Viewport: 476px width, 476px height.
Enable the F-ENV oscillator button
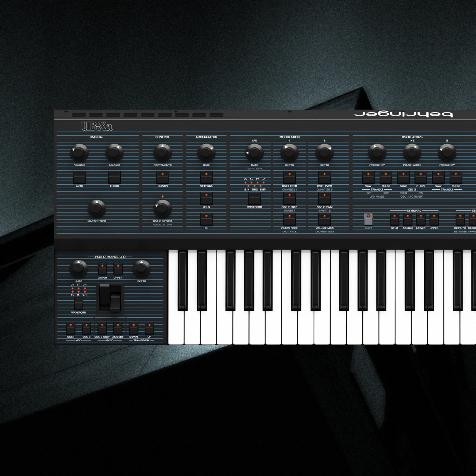420,177
